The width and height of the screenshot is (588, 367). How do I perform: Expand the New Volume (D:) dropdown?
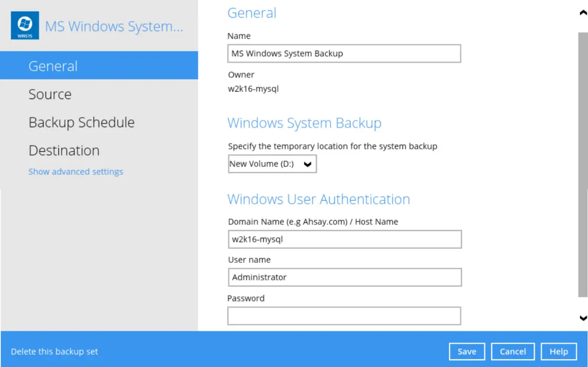coord(272,164)
